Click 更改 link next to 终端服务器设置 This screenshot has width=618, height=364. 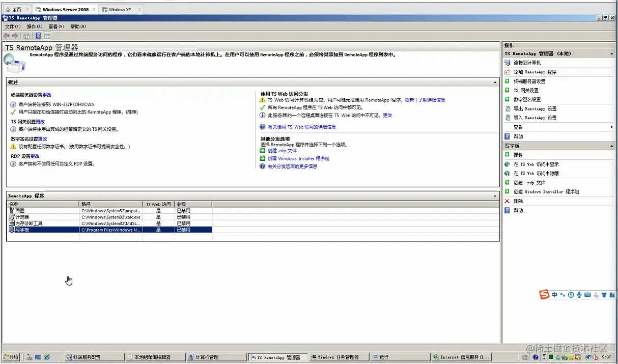click(x=47, y=95)
